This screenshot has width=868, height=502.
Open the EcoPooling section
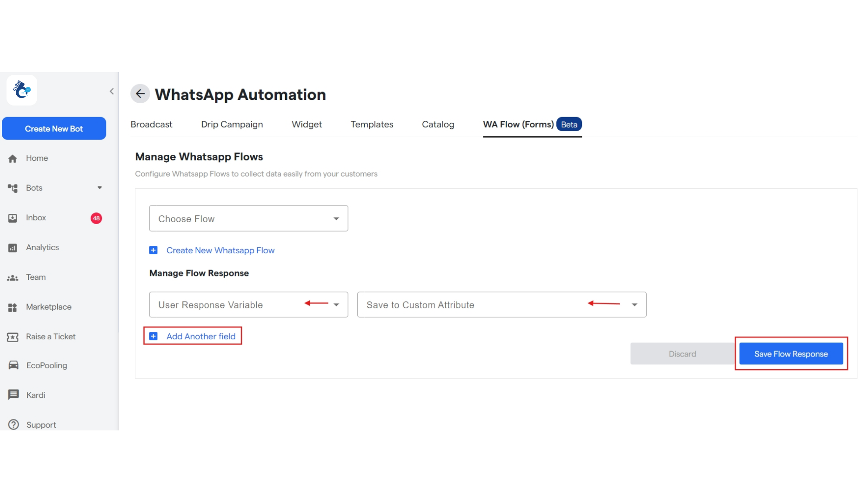[13, 365]
